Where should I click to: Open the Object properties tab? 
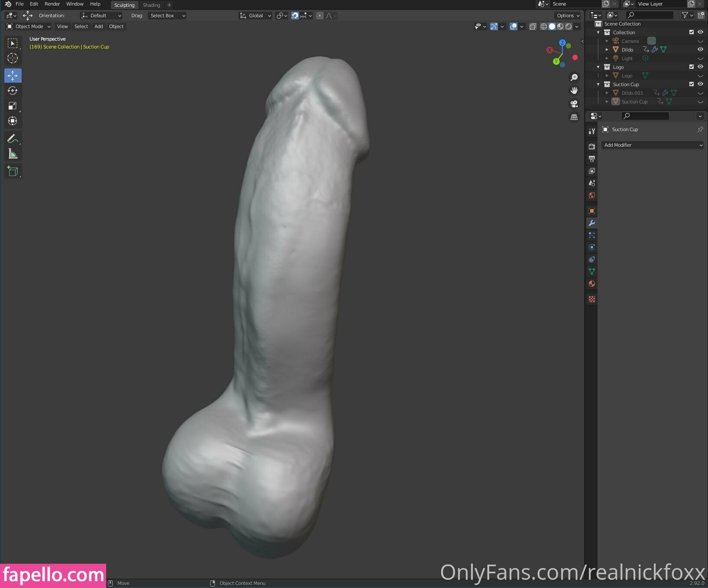click(x=592, y=211)
